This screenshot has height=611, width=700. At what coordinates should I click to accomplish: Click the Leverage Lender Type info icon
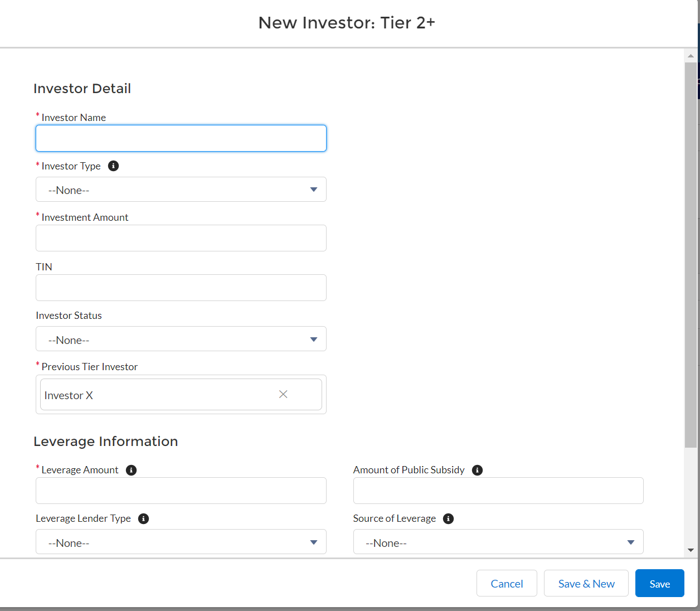[143, 518]
